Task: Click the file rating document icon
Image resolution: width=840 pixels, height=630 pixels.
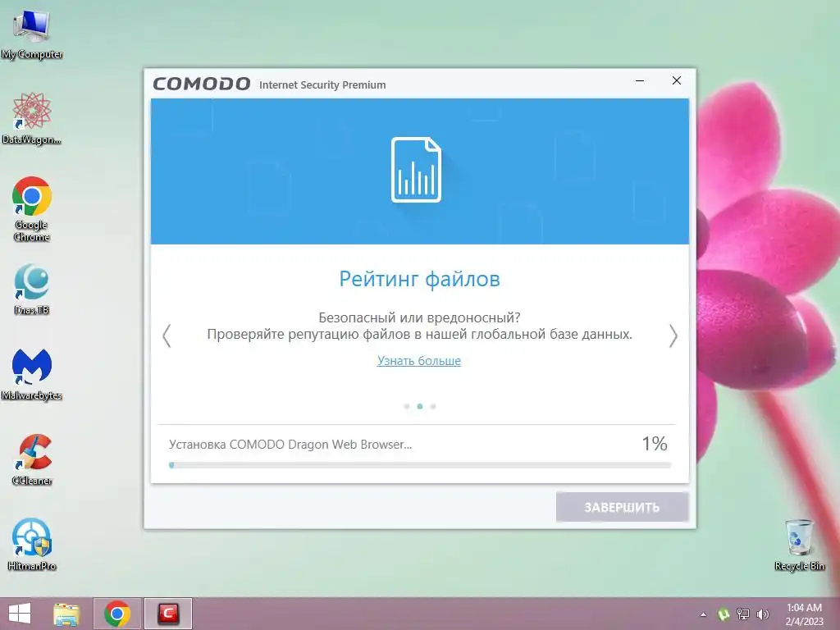Action: (416, 170)
